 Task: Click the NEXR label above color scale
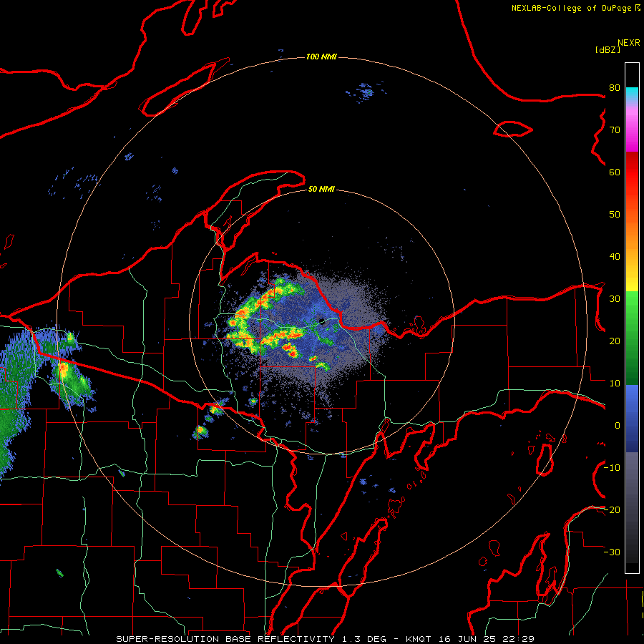pyautogui.click(x=628, y=43)
